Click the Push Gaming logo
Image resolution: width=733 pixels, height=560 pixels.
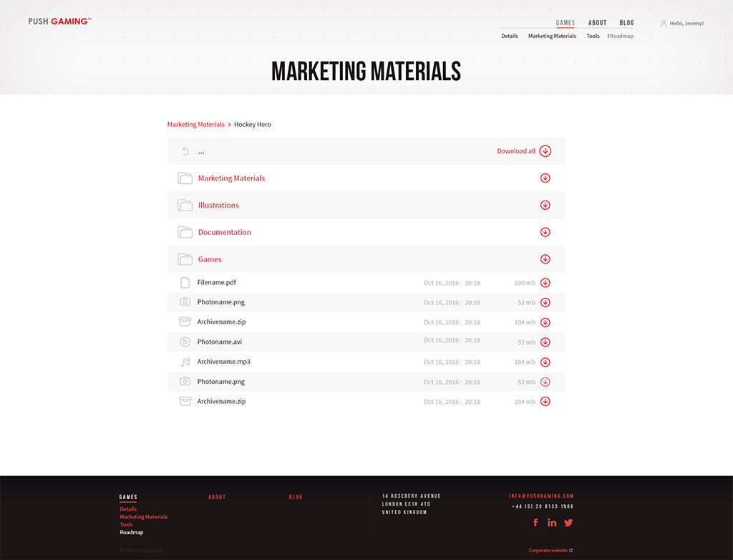point(59,21)
